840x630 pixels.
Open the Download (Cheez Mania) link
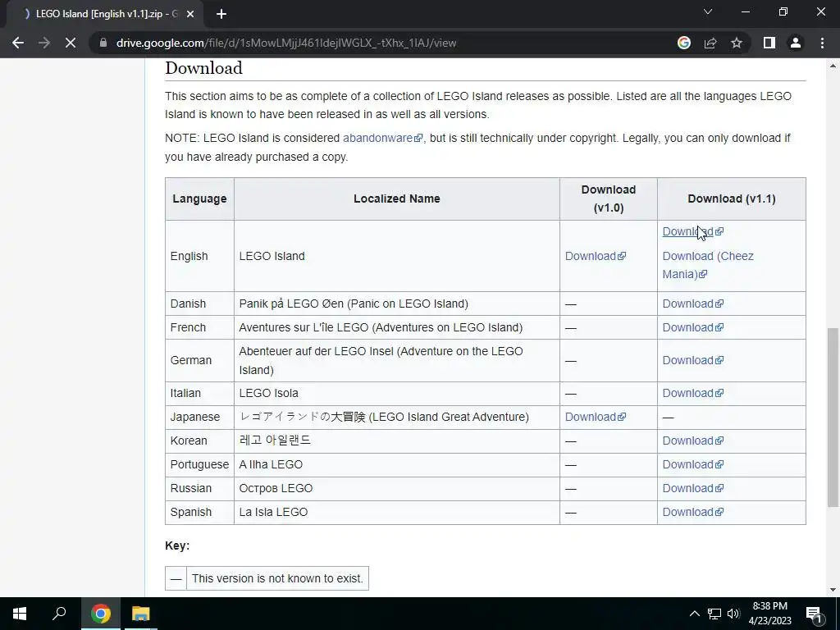point(708,265)
